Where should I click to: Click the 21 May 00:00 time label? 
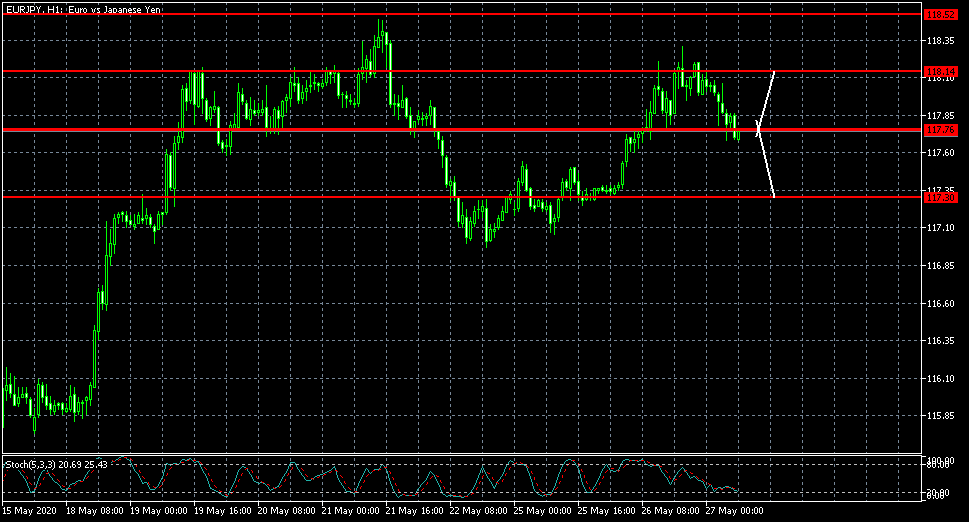coord(351,511)
